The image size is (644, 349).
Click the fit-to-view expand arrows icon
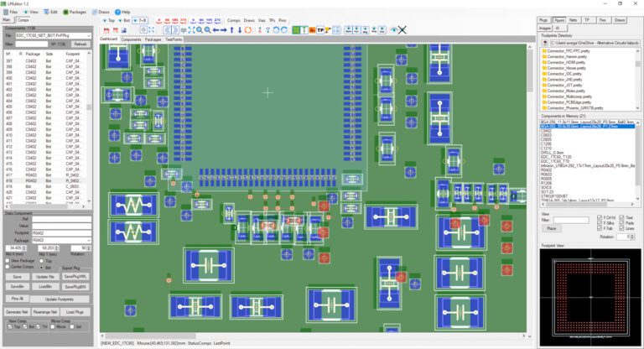pos(191,30)
